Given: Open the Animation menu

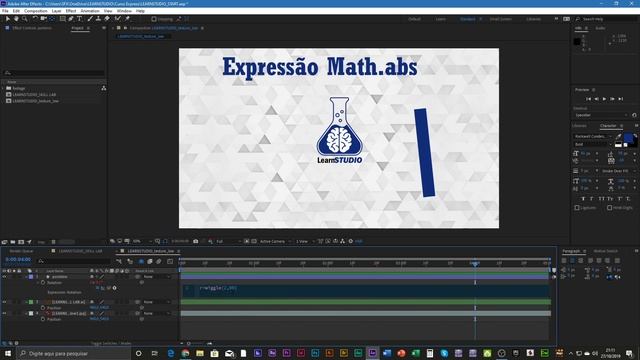Looking at the screenshot, I should [90, 11].
